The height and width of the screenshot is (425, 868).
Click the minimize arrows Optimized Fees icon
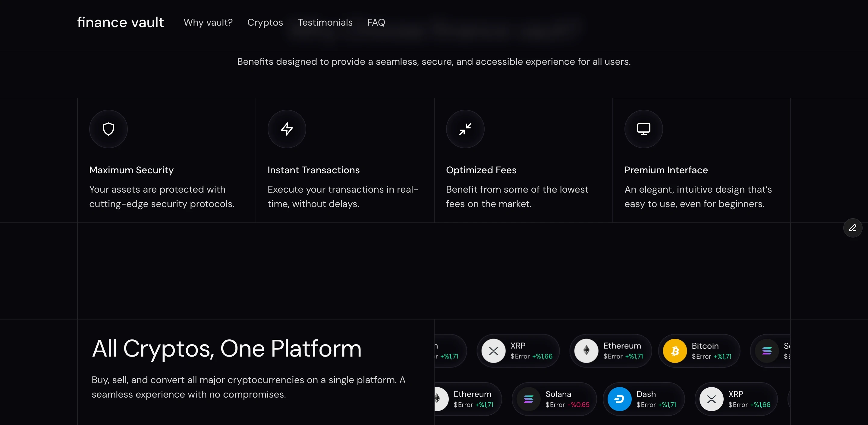(465, 129)
